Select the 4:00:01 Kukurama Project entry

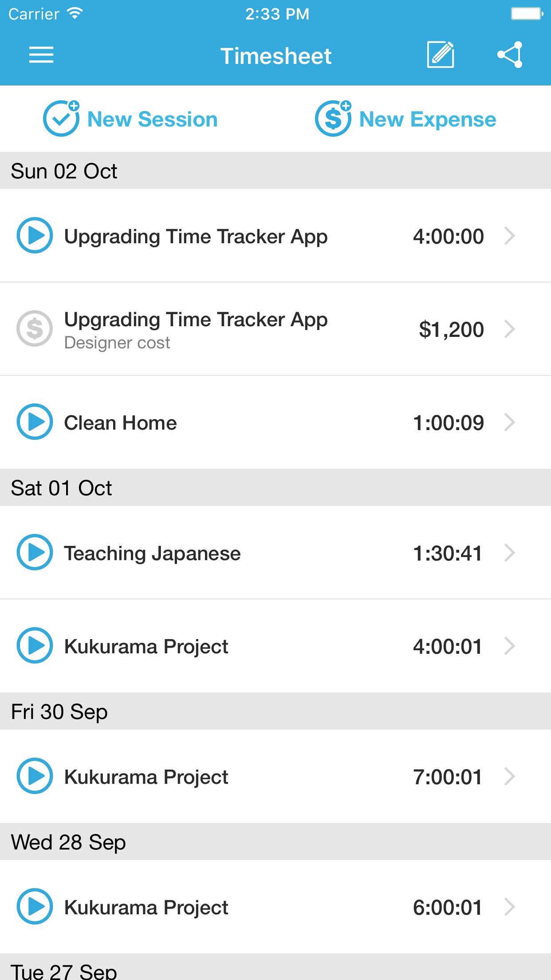[x=266, y=646]
